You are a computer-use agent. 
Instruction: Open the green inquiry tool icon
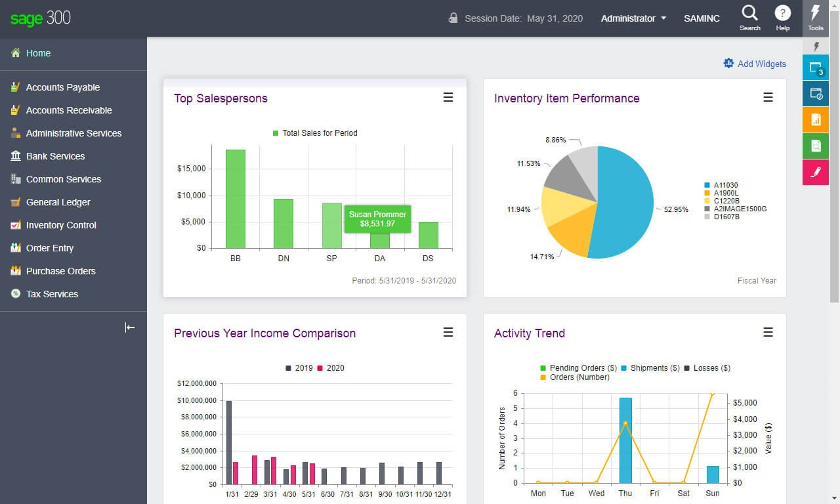tap(815, 146)
